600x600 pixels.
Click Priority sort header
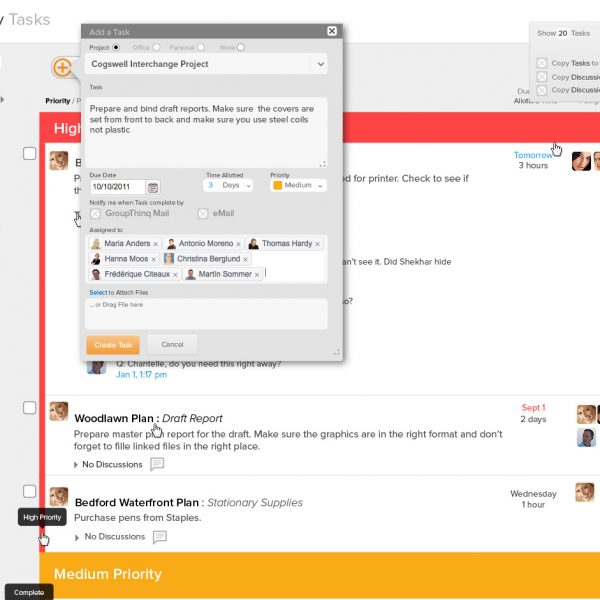[57, 101]
